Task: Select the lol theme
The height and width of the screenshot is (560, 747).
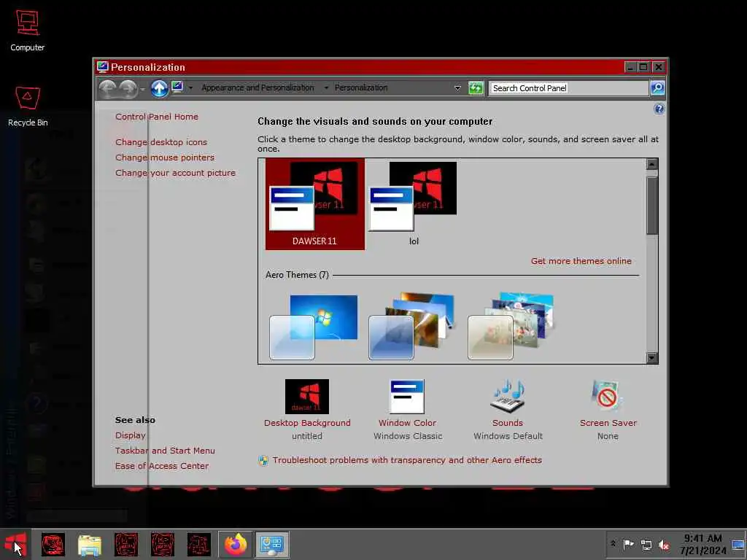Action: [413, 204]
